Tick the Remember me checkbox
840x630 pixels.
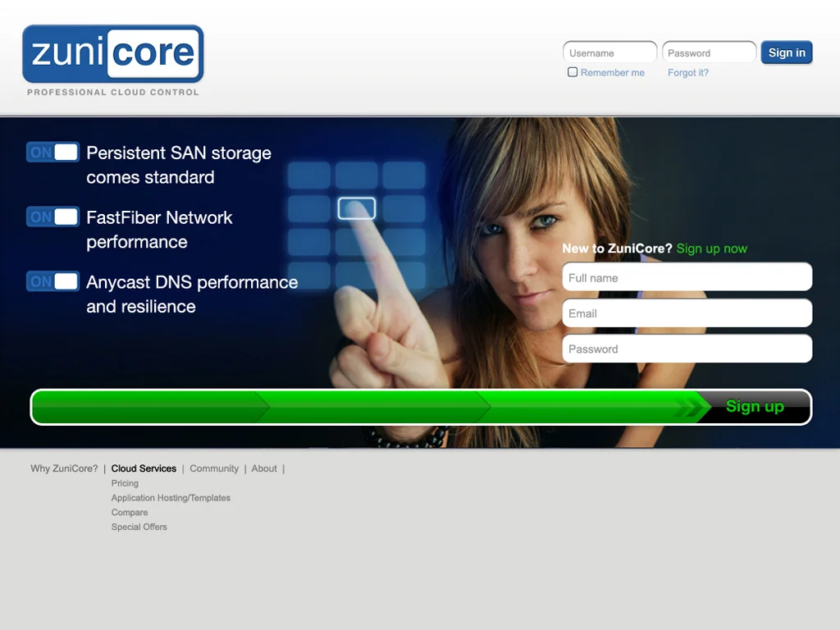(572, 72)
